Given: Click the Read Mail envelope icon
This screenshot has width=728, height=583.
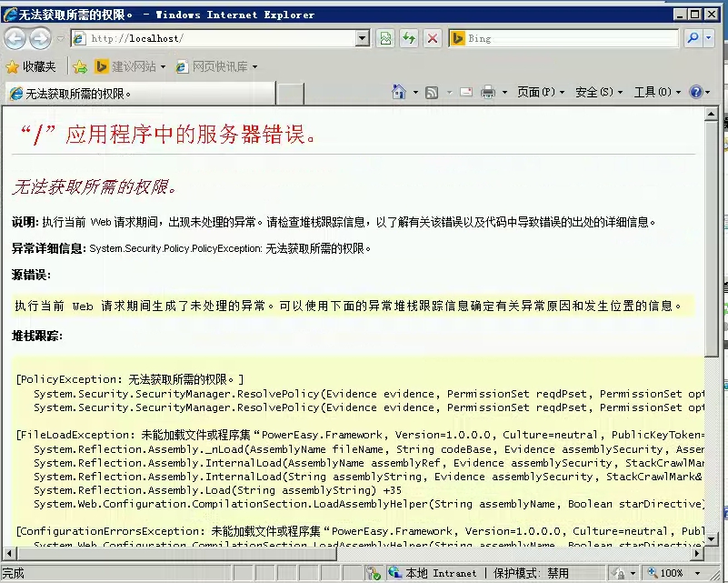Looking at the screenshot, I should [465, 92].
